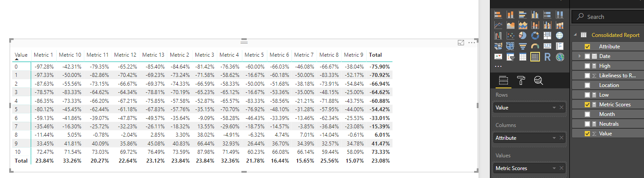Open dropdown for Attribute in Columns well
Screen dimensions: 644x178
click(x=553, y=138)
